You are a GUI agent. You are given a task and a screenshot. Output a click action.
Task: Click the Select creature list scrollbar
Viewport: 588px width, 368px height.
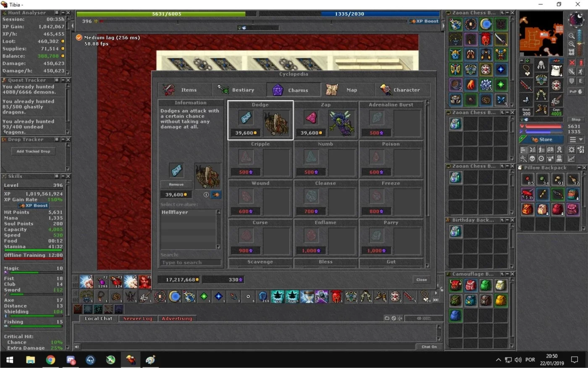coord(218,229)
